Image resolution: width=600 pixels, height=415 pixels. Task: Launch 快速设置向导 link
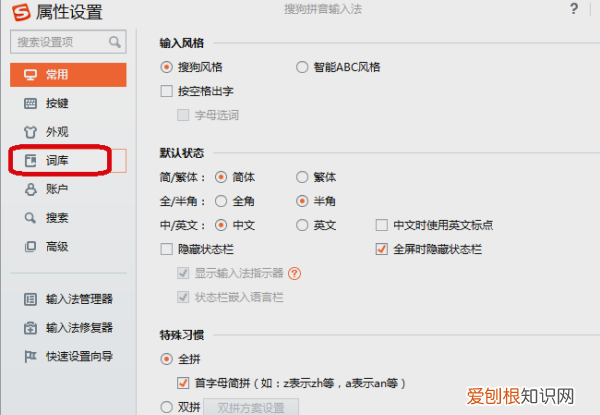[79, 356]
